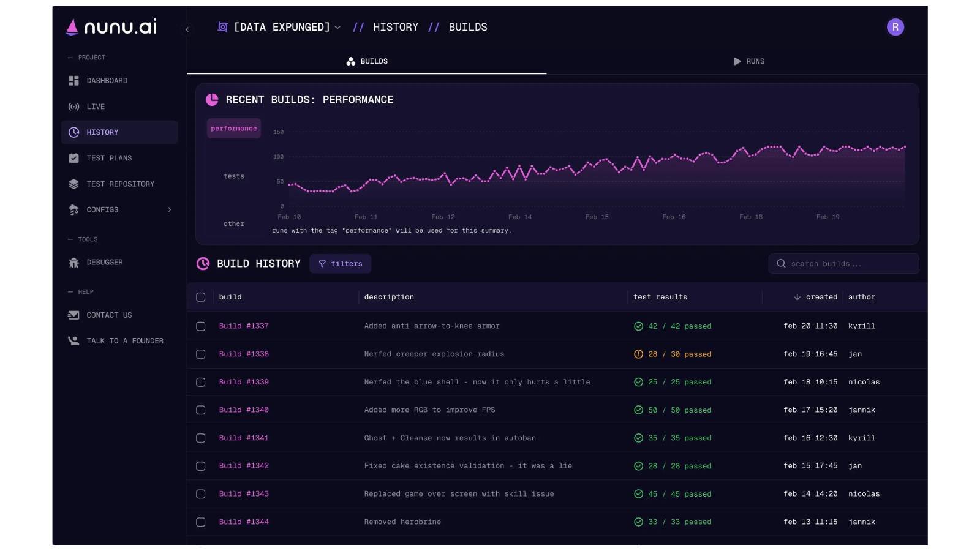Switch to the RUNS tab
The width and height of the screenshot is (980, 551).
click(748, 61)
